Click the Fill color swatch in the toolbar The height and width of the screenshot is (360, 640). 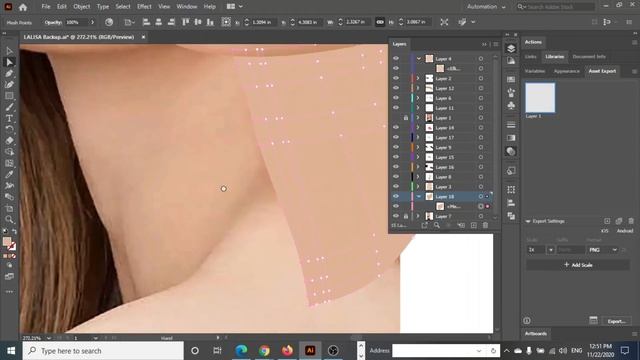[7, 242]
